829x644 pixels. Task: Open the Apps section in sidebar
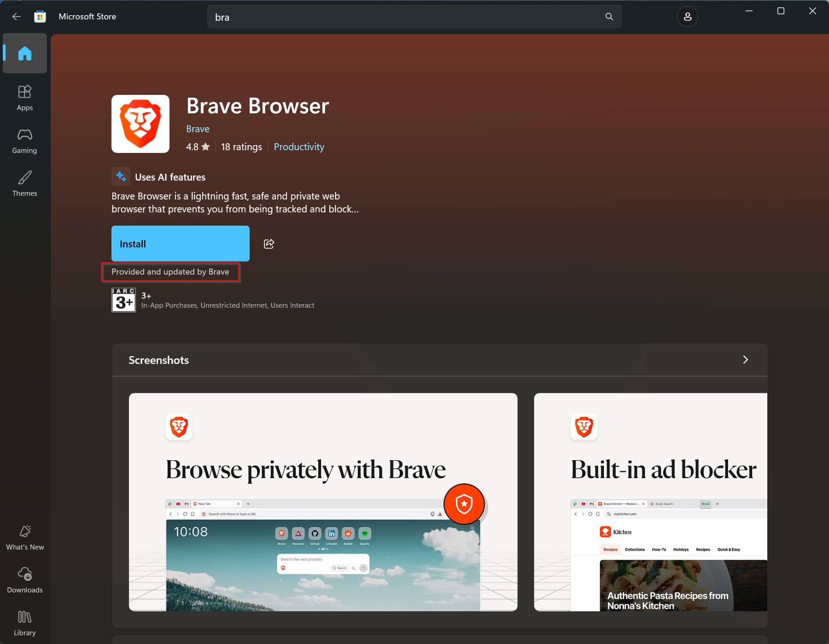point(25,98)
